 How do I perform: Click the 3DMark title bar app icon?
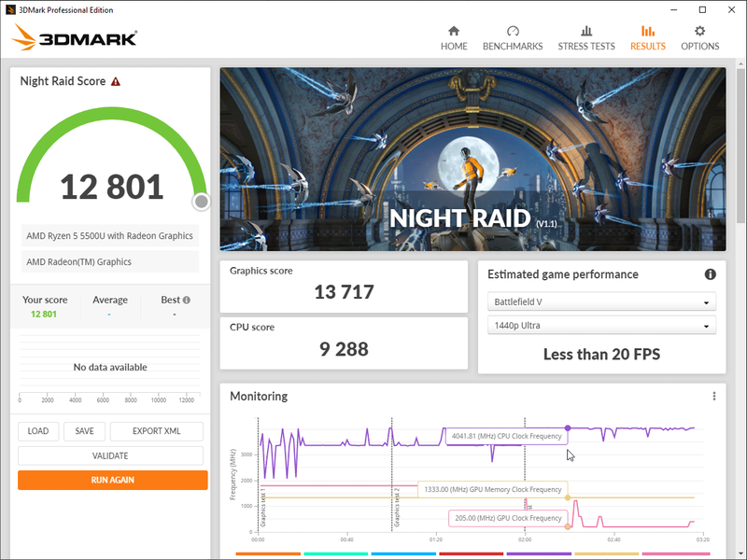pos(10,9)
